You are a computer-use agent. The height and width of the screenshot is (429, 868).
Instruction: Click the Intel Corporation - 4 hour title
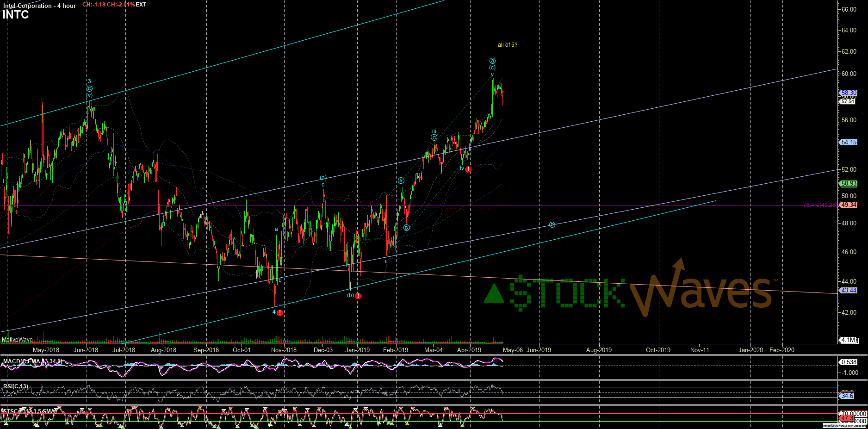click(39, 6)
